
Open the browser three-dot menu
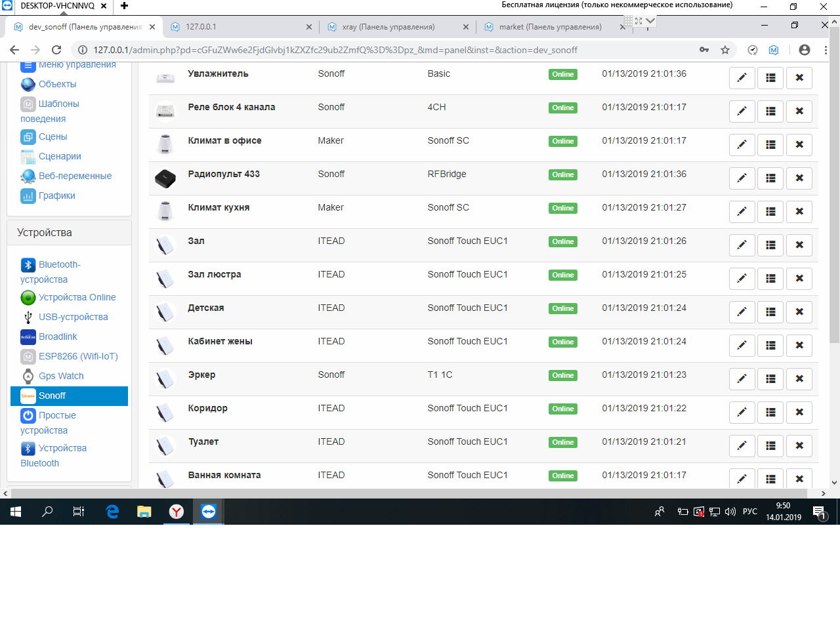tap(826, 50)
